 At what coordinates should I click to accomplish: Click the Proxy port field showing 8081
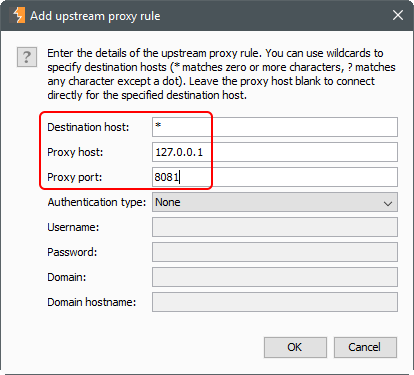tap(275, 177)
